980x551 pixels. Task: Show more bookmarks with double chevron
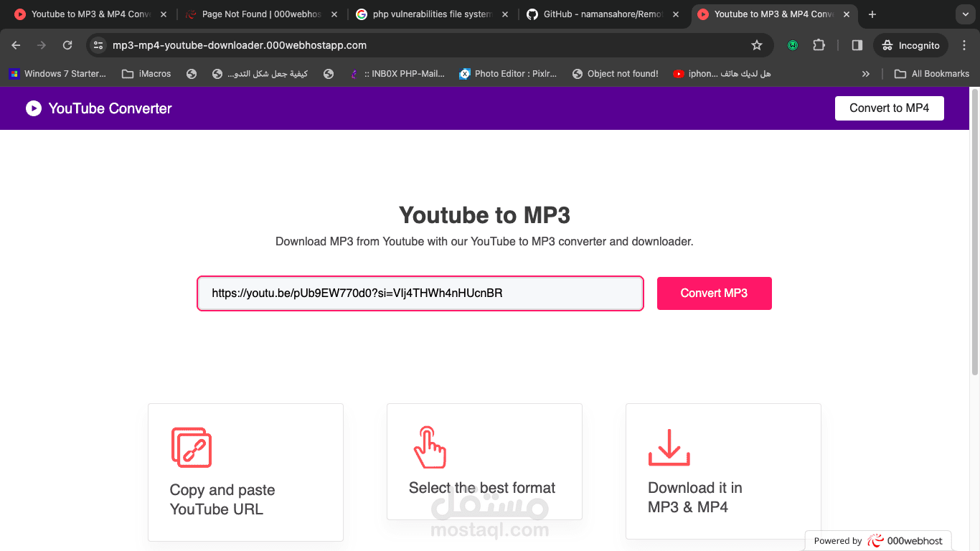point(866,74)
